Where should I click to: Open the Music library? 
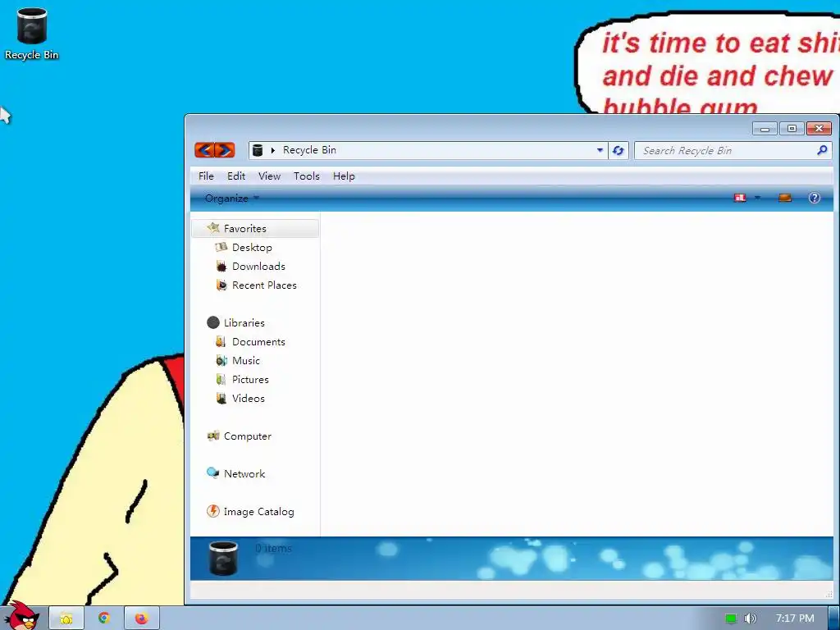click(245, 361)
